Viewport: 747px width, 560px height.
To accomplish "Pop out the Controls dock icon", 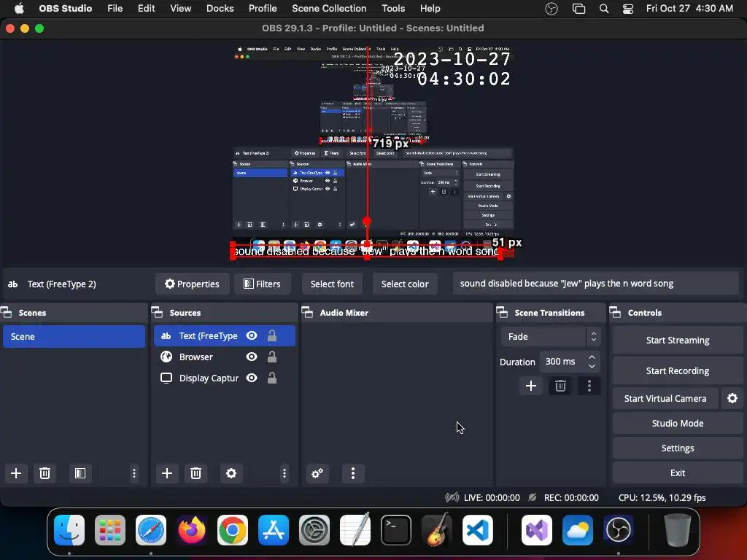I will 616,313.
